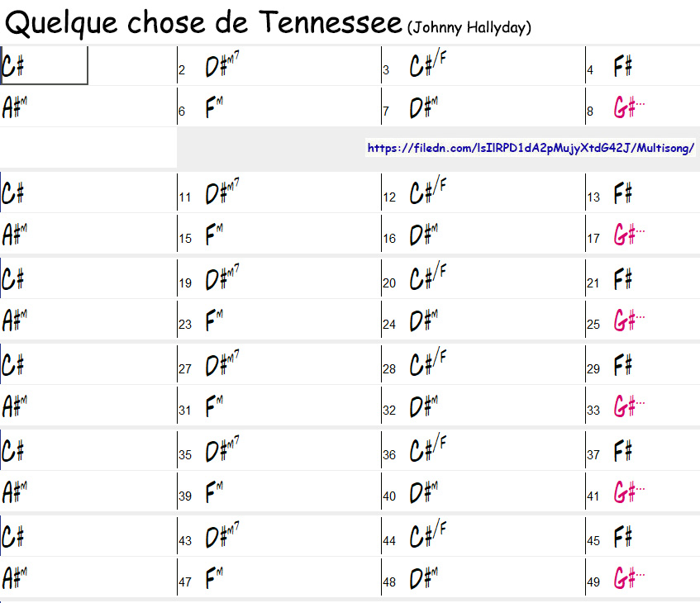This screenshot has height=603, width=700.
Task: Select the Fm chord in measure 6
Action: click(x=214, y=108)
